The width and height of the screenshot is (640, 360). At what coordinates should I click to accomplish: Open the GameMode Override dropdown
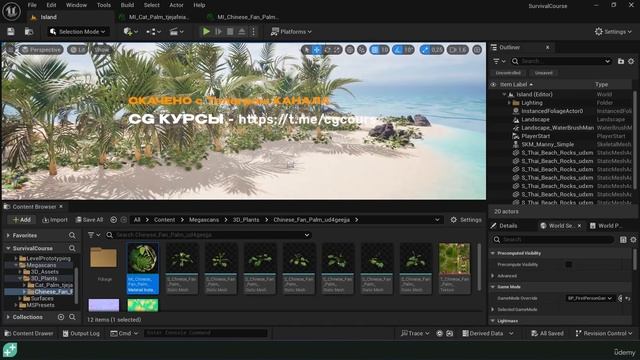click(590, 298)
